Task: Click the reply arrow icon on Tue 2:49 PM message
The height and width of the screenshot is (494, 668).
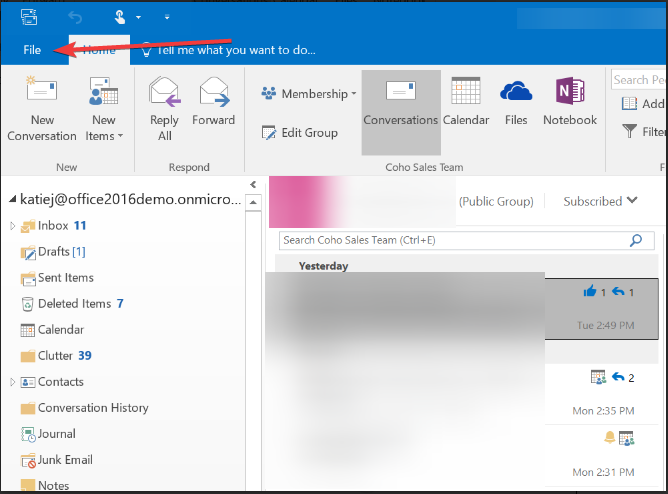Action: point(618,292)
